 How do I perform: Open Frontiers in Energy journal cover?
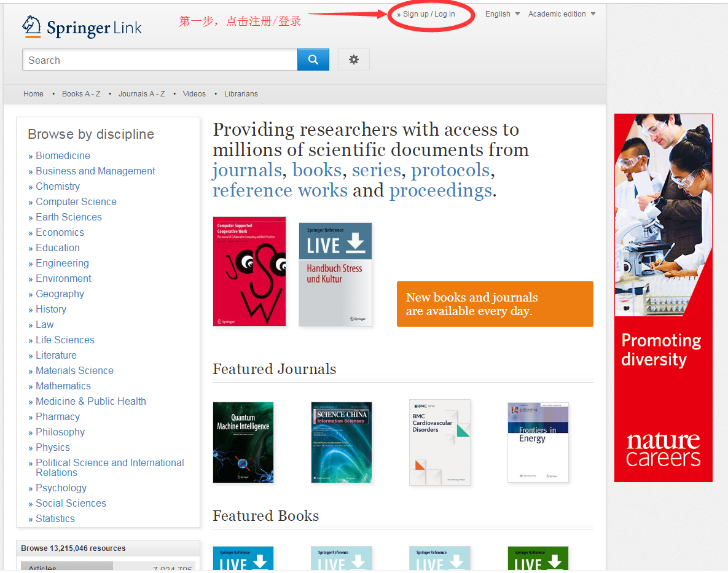pyautogui.click(x=538, y=442)
